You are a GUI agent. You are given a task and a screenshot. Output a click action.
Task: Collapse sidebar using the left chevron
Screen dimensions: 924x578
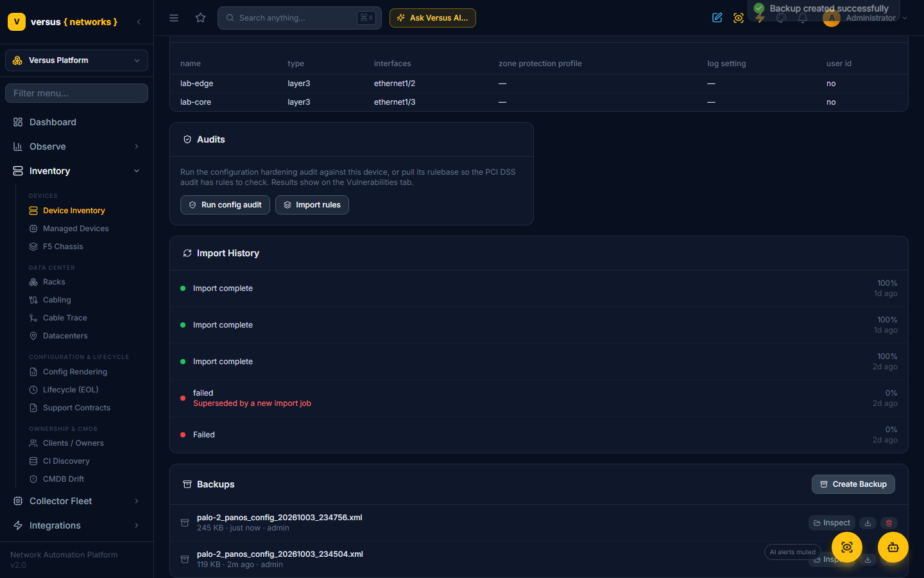click(139, 22)
